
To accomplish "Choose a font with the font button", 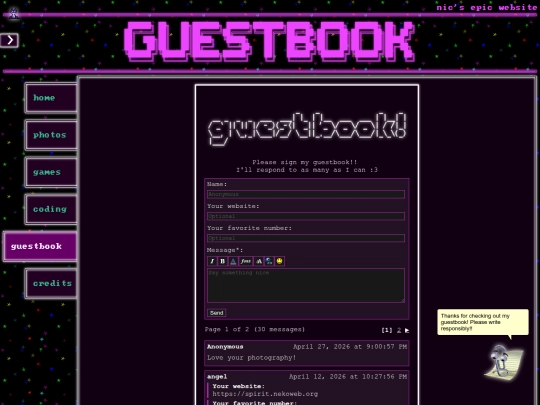I will click(x=246, y=261).
